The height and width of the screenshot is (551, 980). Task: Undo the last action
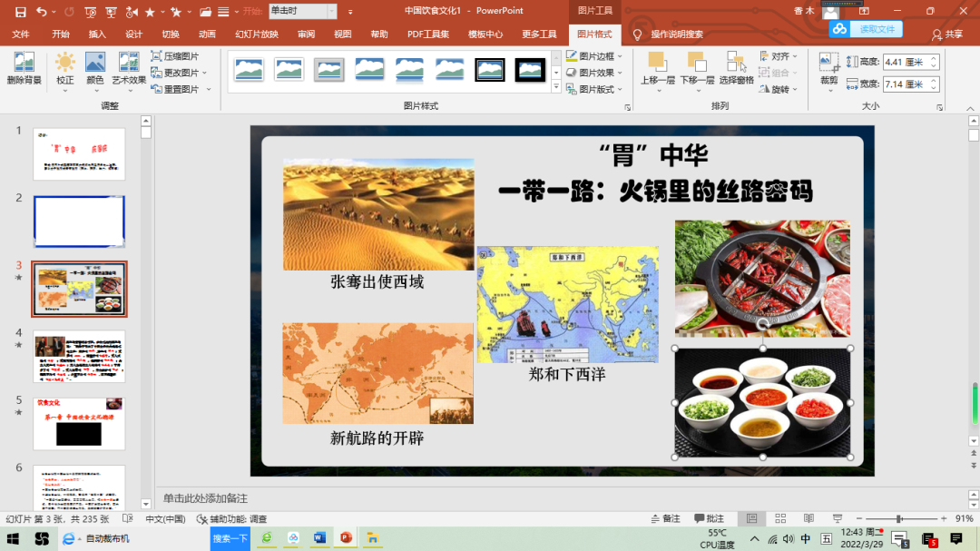click(x=41, y=11)
